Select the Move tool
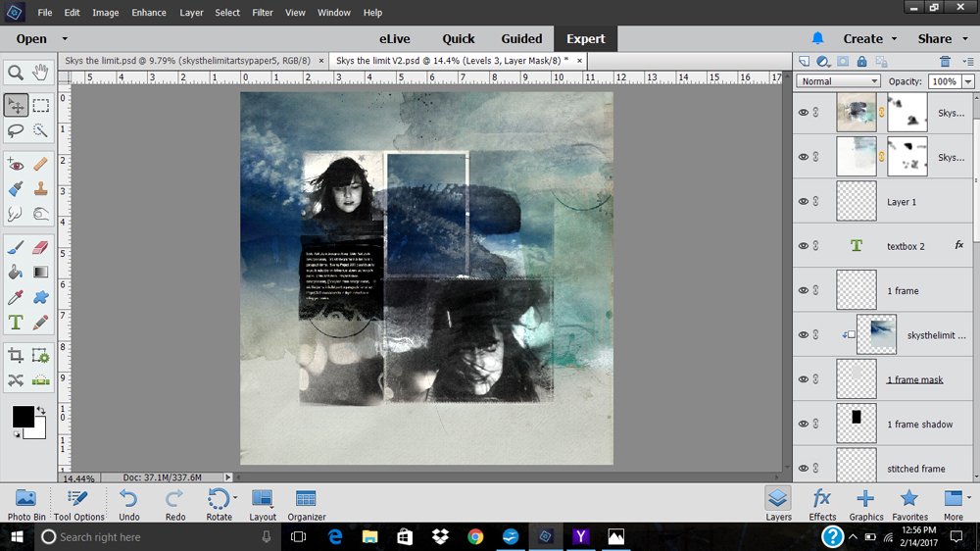 (x=16, y=105)
